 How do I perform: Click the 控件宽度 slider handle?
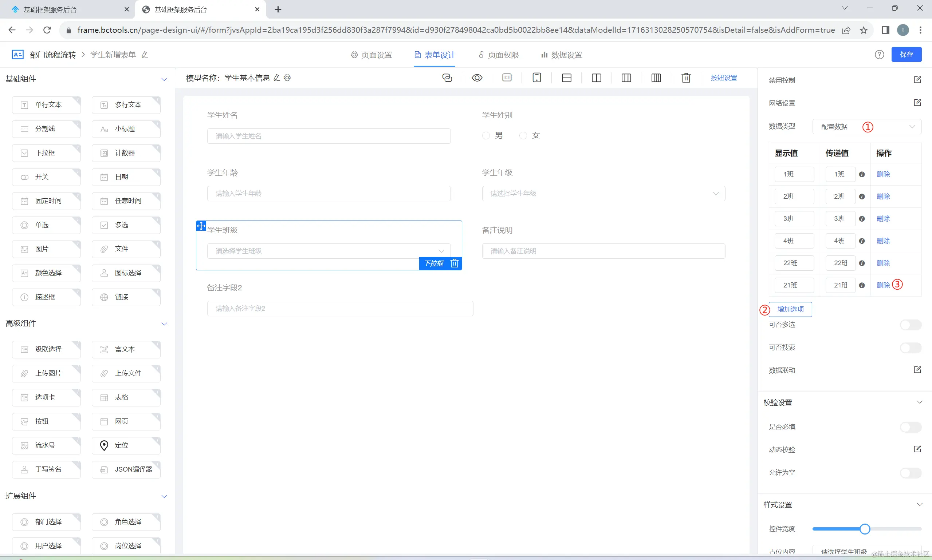point(865,529)
